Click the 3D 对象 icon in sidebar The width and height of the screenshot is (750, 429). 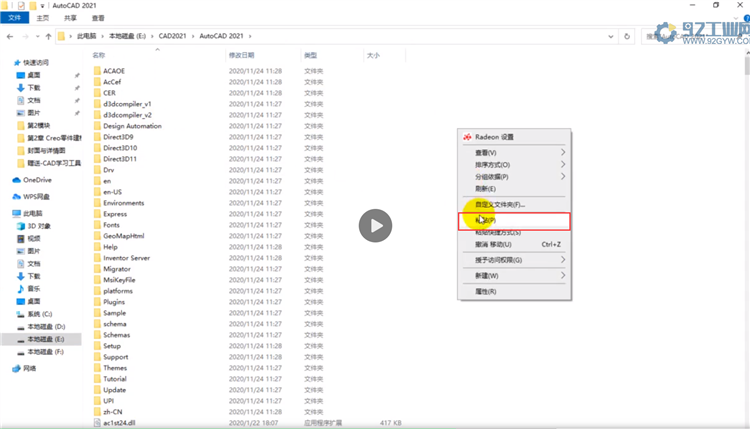point(21,226)
